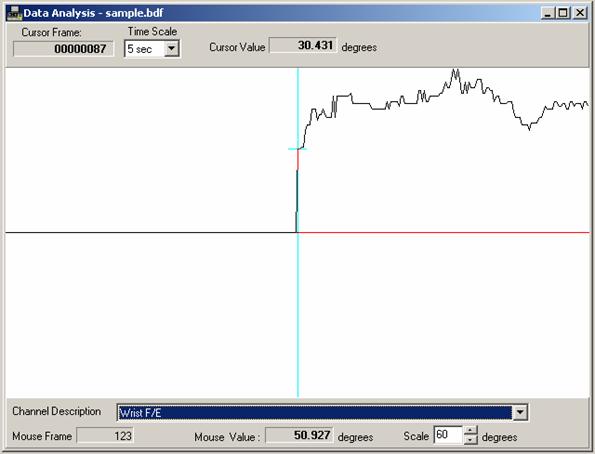Click the highest peak of the waveform
The image size is (595, 454).
click(455, 70)
